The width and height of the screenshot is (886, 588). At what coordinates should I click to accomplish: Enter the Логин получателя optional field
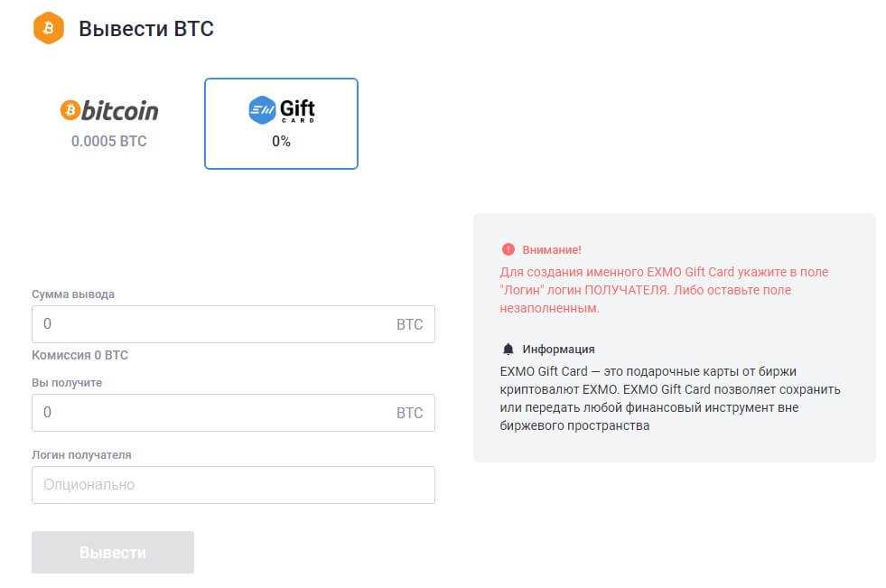[233, 485]
